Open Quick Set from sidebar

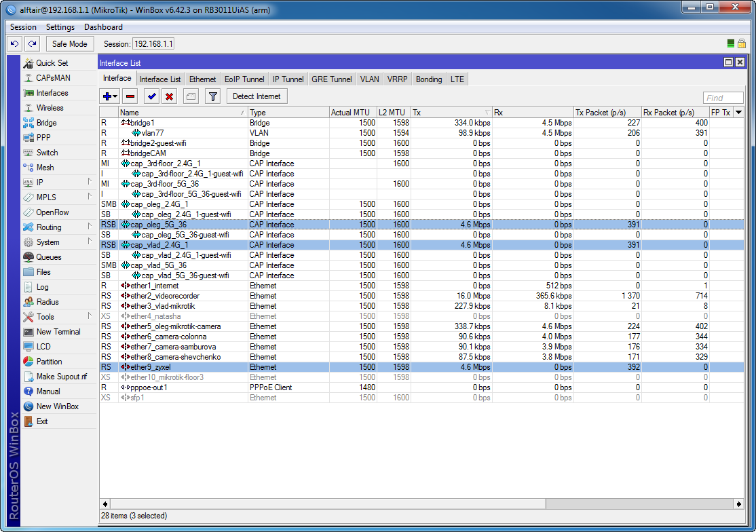point(52,62)
